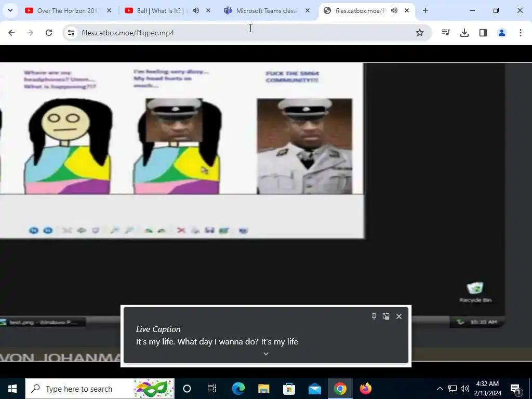Close the Live Caption box
Viewport: 532px width, 399px height.
(399, 316)
